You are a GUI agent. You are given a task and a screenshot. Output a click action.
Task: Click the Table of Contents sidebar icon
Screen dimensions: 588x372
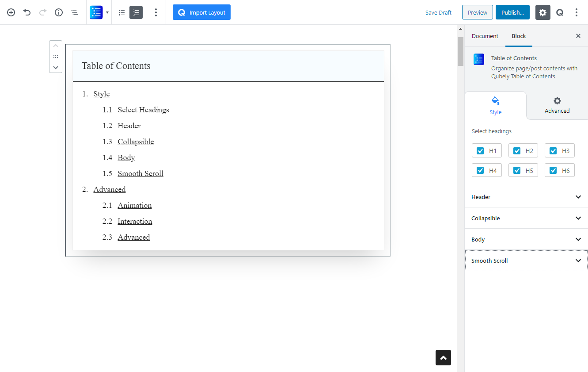coord(479,59)
